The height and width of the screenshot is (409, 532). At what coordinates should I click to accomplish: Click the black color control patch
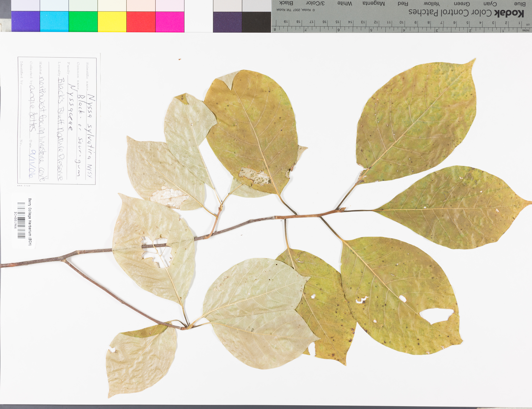click(256, 21)
